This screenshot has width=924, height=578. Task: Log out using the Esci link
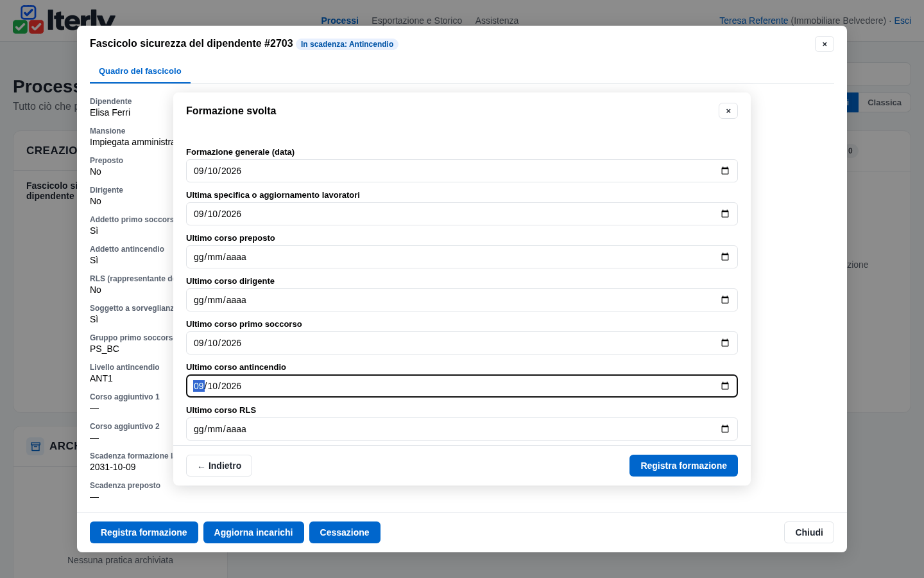903,21
